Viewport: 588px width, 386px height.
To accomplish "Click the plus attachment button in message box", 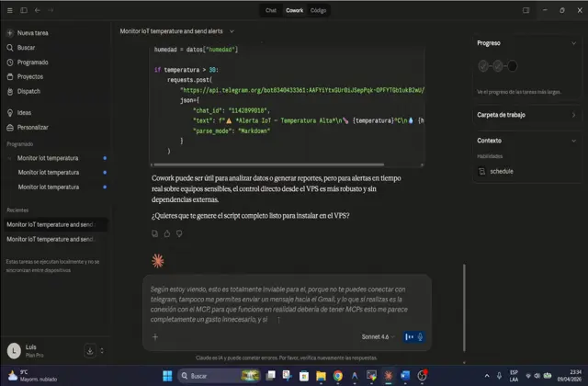I will pos(154,336).
